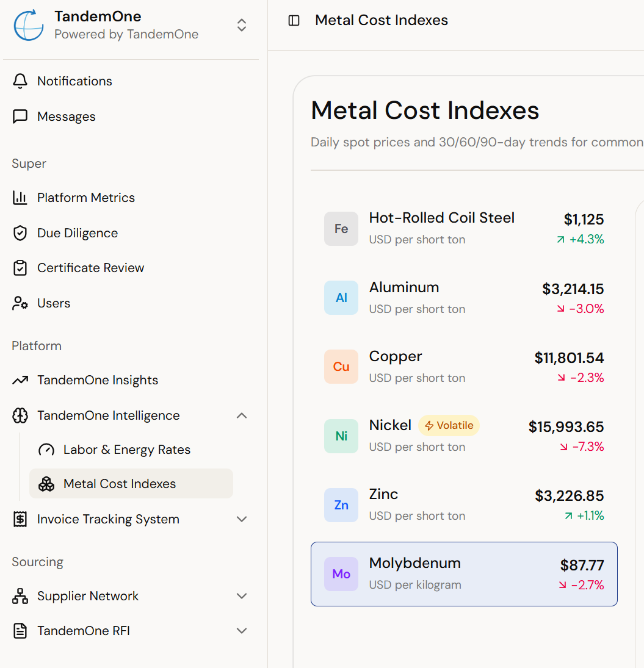
Task: Click 'USD per kilogram' unit label
Action: (415, 585)
